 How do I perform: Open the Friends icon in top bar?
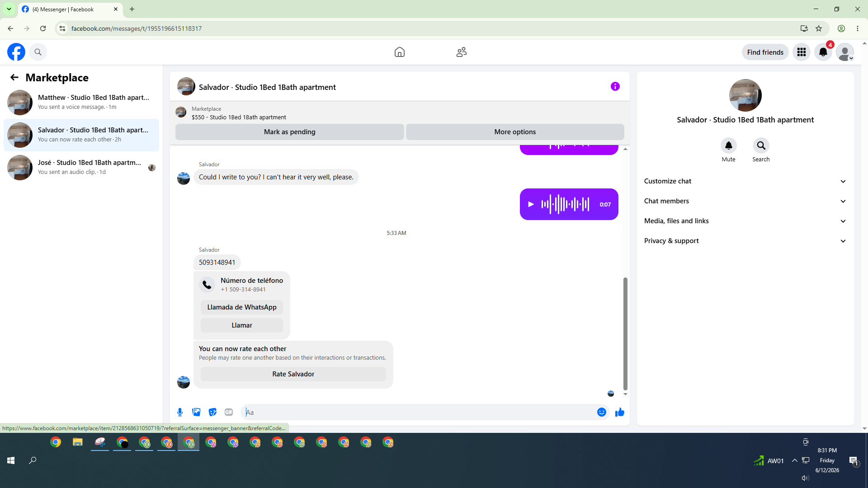click(462, 52)
